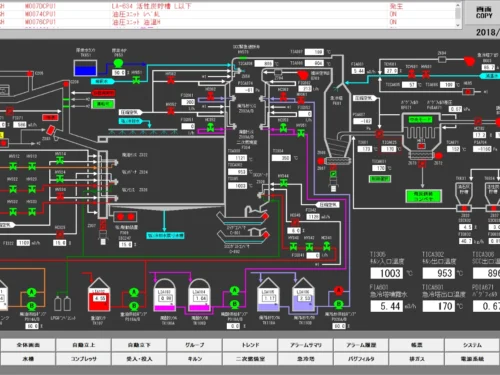Open the グループ group selection button
Viewport: 500px width, 375px height.
(195, 345)
